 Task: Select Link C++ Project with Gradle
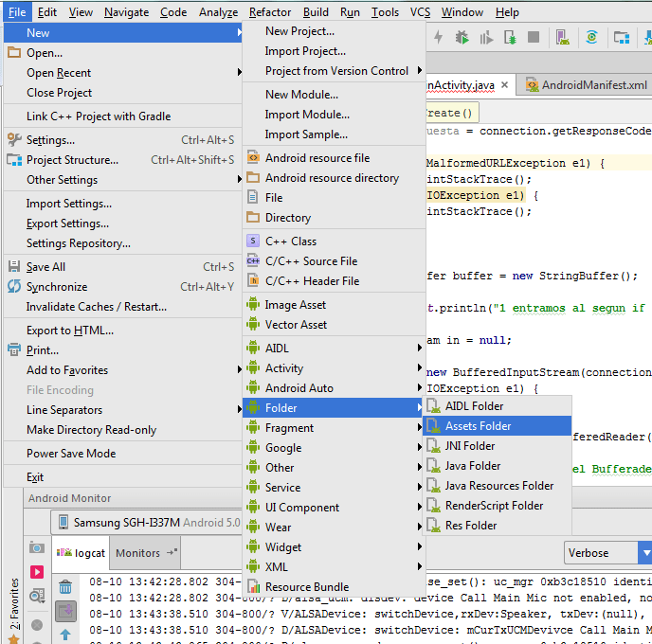[122, 116]
